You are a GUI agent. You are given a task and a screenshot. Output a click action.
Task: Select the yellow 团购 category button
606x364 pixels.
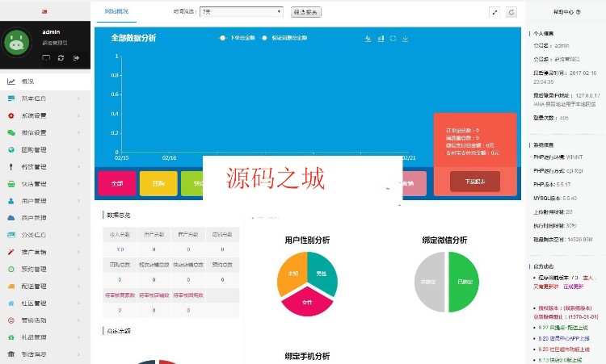[x=158, y=183]
